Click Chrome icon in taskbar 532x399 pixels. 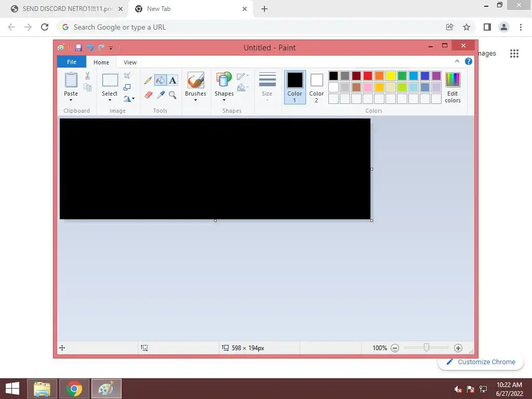tap(74, 389)
